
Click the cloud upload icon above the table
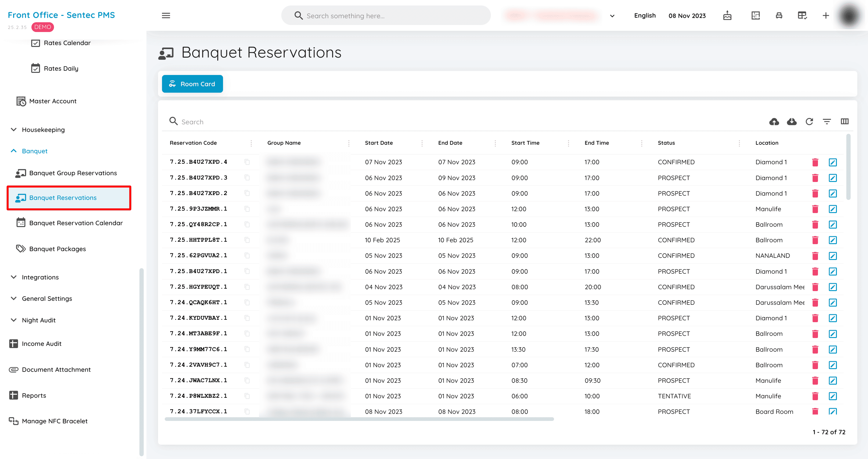click(x=774, y=122)
